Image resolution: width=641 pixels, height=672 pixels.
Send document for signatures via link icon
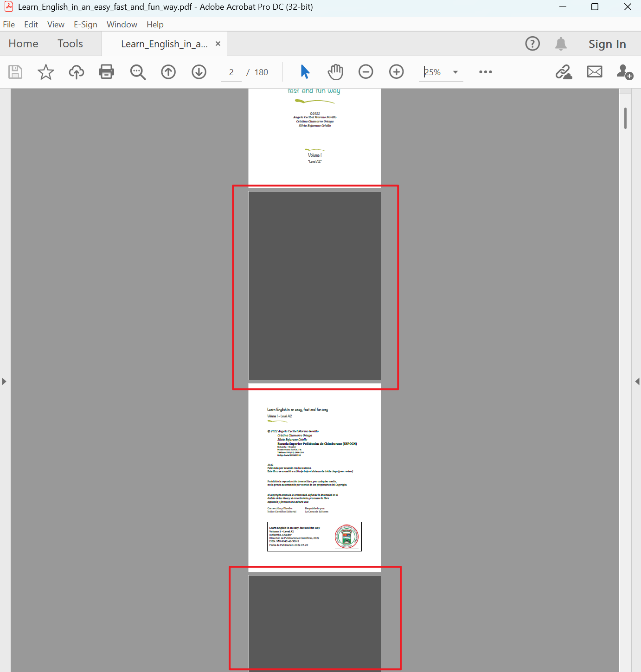[x=564, y=72]
